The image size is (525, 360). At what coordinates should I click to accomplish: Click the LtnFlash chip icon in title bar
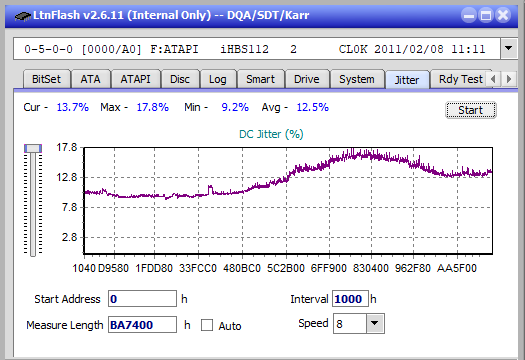tap(23, 15)
